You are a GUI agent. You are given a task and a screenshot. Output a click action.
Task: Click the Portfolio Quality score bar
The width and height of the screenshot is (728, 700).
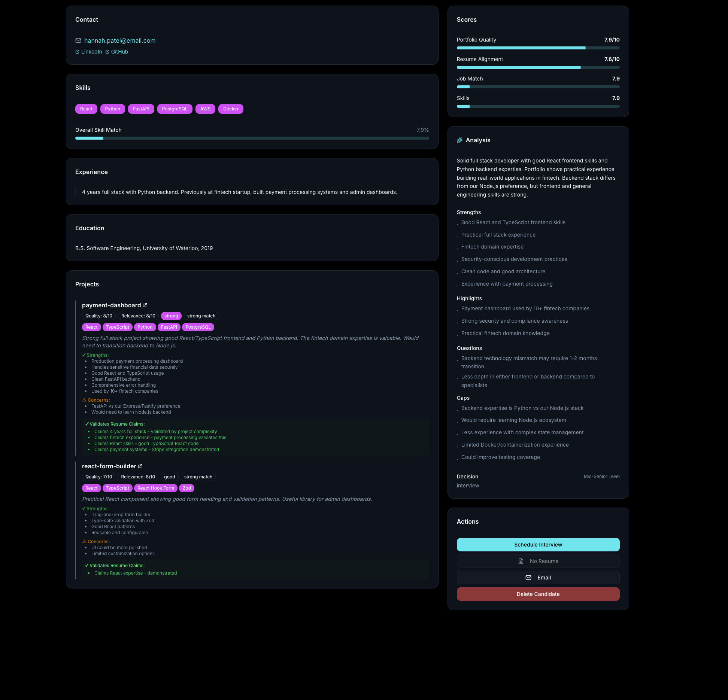pos(538,48)
